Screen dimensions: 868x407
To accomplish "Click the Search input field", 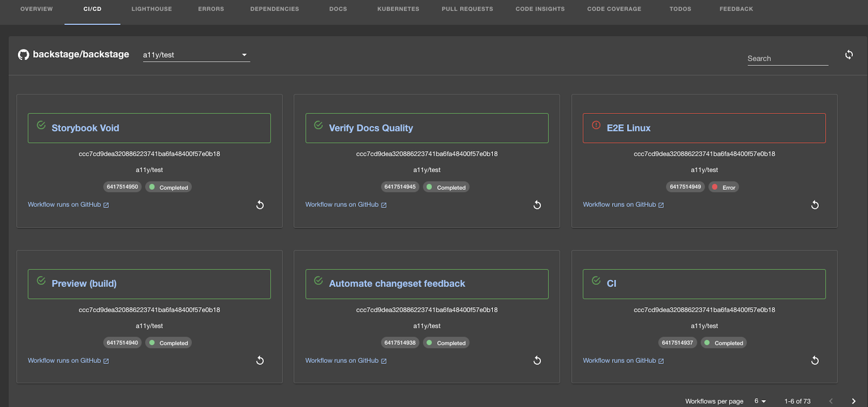I will pos(787,59).
